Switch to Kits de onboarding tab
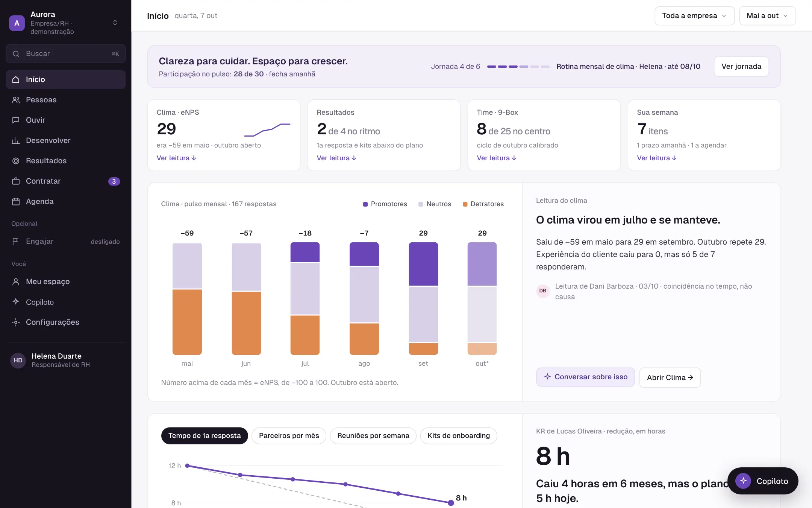812x508 pixels. point(459,436)
